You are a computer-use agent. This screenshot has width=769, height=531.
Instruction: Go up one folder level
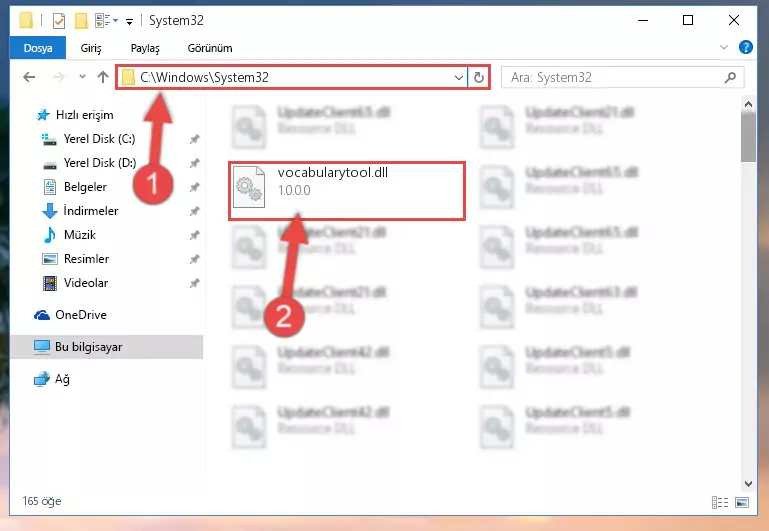103,77
